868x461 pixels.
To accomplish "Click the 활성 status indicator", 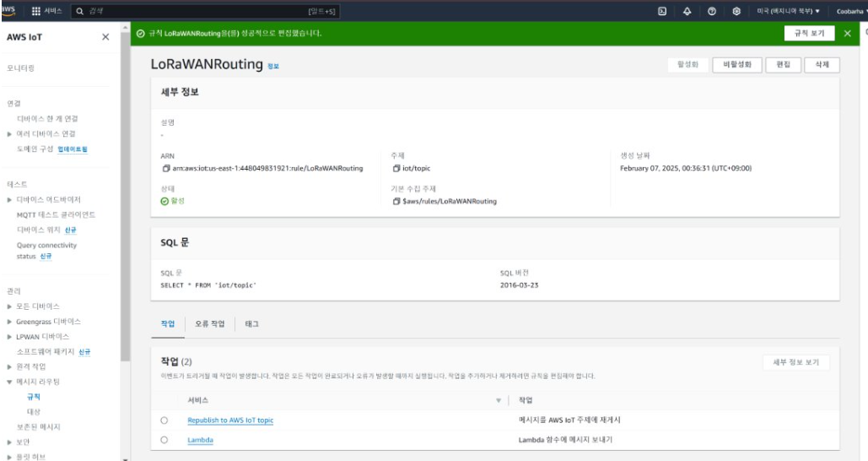I will click(172, 201).
